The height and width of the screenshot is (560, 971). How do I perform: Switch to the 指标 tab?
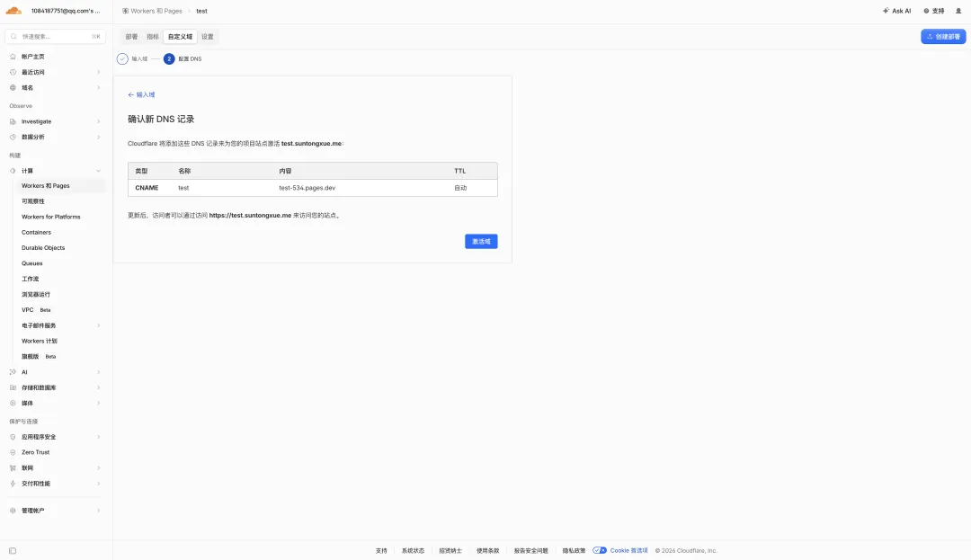[x=153, y=37]
